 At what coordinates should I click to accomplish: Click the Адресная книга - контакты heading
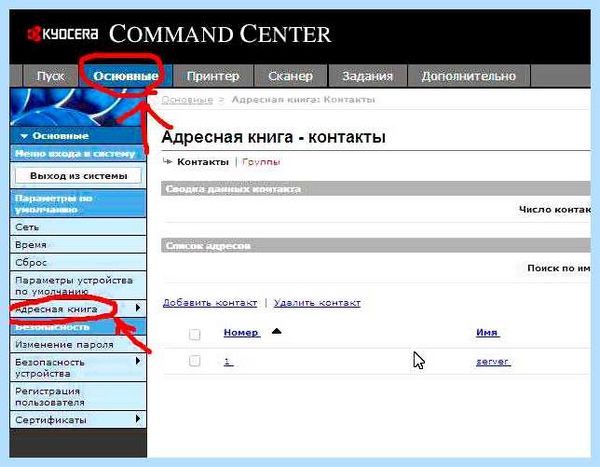click(273, 137)
